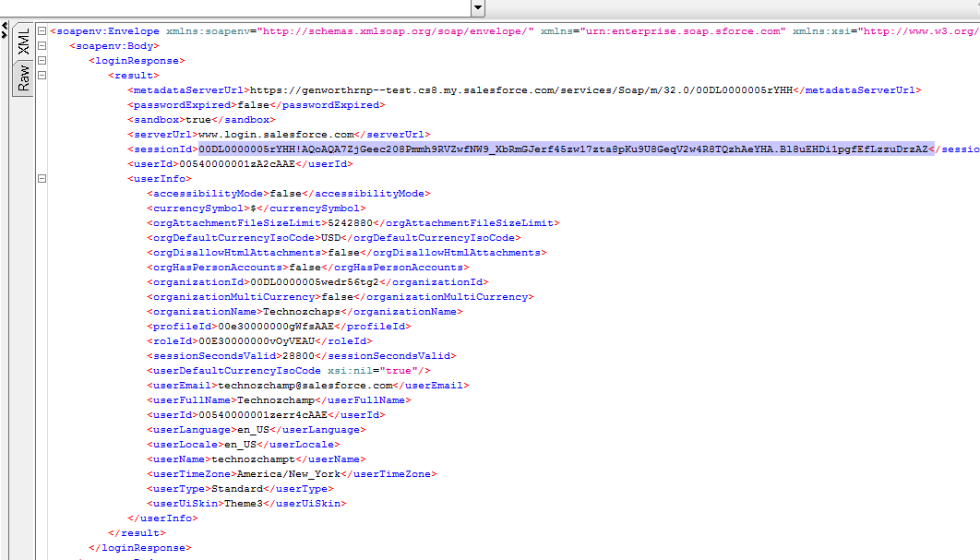Click orgDefaultCurrencyIsoCode USD value
980x560 pixels.
pyautogui.click(x=330, y=238)
